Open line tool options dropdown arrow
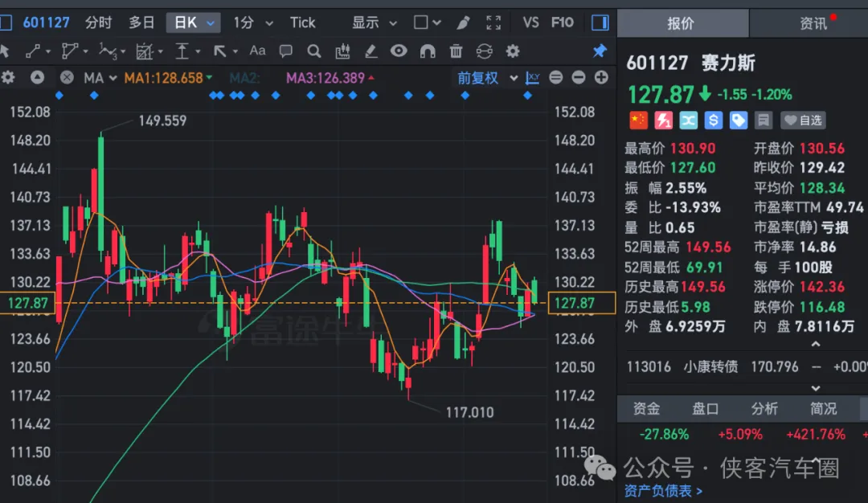 pyautogui.click(x=48, y=52)
